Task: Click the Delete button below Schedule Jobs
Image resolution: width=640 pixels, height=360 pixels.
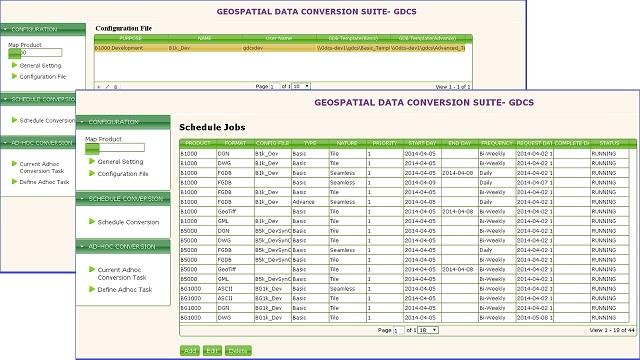Action: 238,351
